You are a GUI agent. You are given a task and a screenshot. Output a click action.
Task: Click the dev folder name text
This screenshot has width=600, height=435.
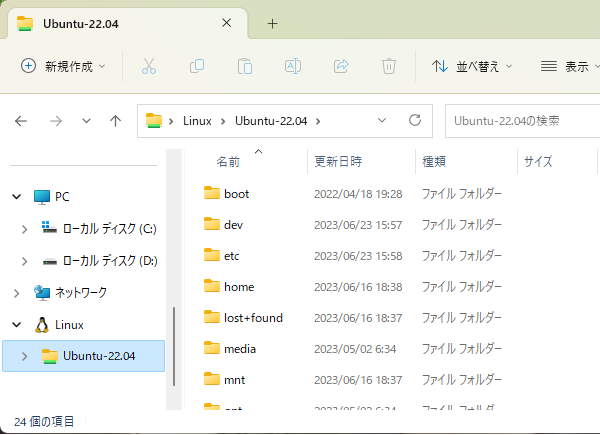click(x=233, y=225)
